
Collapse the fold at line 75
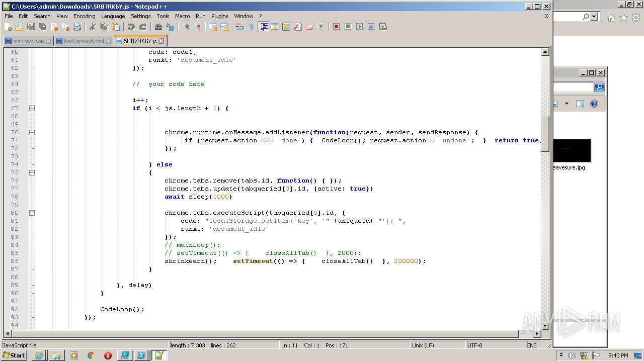[x=32, y=172]
